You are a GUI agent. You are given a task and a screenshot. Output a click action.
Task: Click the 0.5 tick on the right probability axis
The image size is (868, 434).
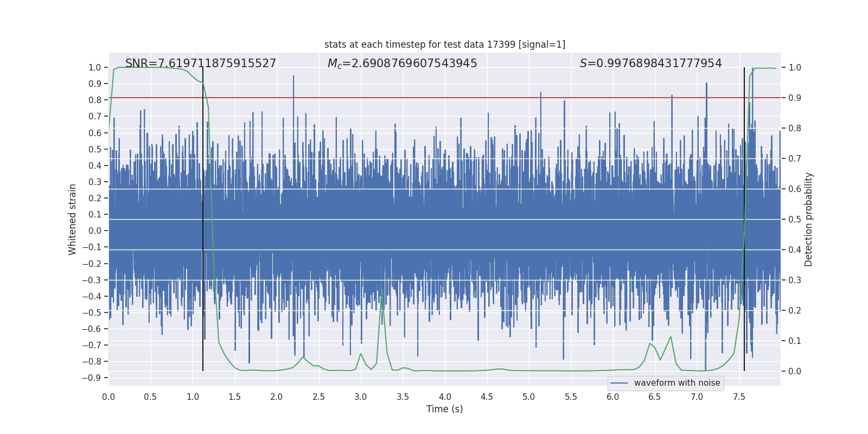(795, 219)
